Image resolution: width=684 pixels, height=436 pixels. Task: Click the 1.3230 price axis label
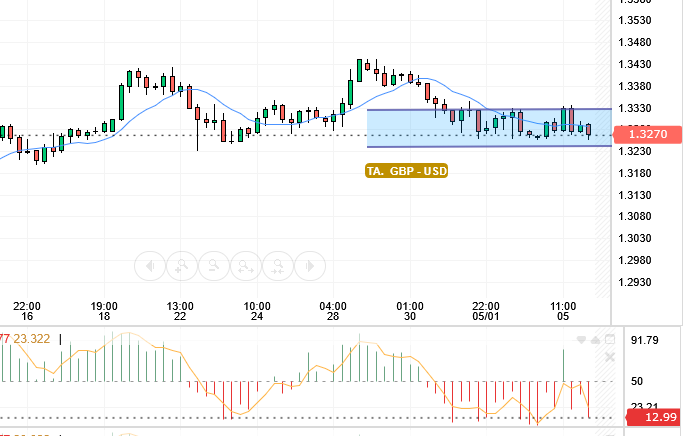point(635,151)
